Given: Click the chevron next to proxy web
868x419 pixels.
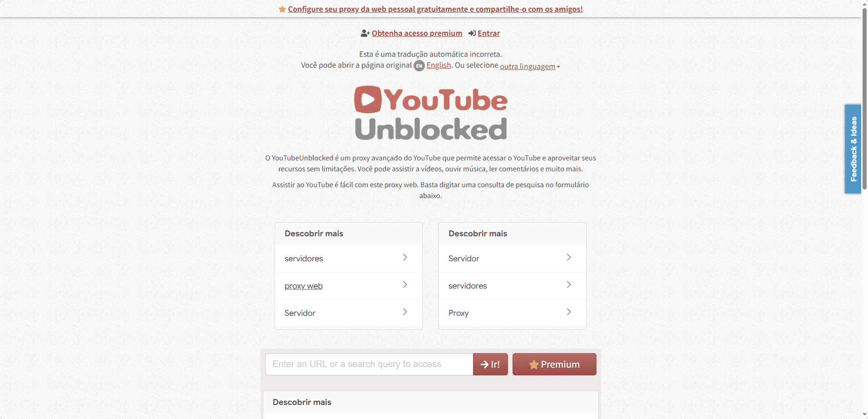Looking at the screenshot, I should (405, 284).
